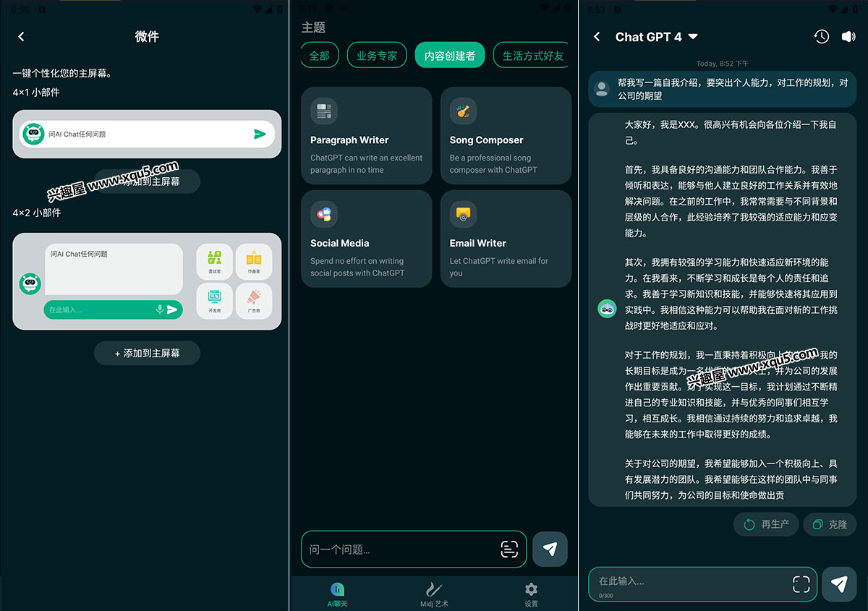Click '一键个性化您的主屏幕。' text
This screenshot has width=868, height=611.
pyautogui.click(x=63, y=73)
